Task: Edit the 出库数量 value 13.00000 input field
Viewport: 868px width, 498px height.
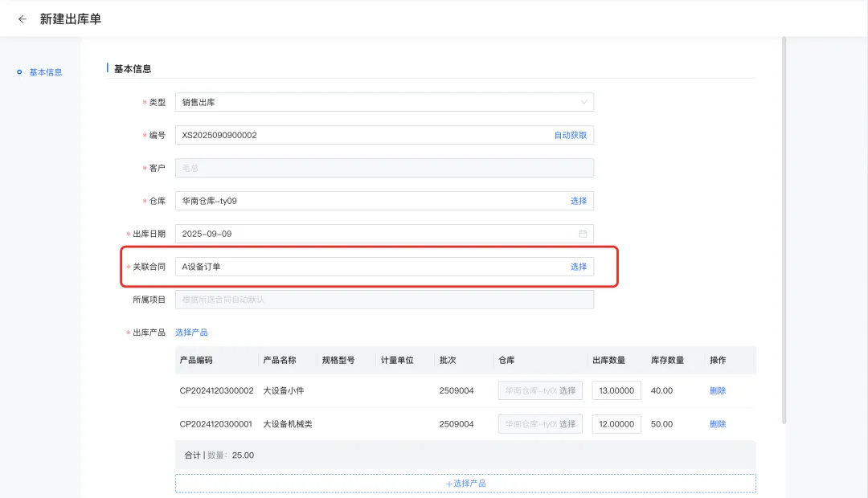Action: pyautogui.click(x=616, y=390)
